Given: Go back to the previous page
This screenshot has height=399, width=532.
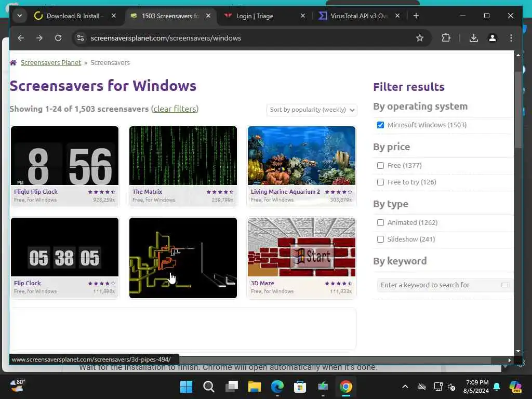Looking at the screenshot, I should click(21, 38).
